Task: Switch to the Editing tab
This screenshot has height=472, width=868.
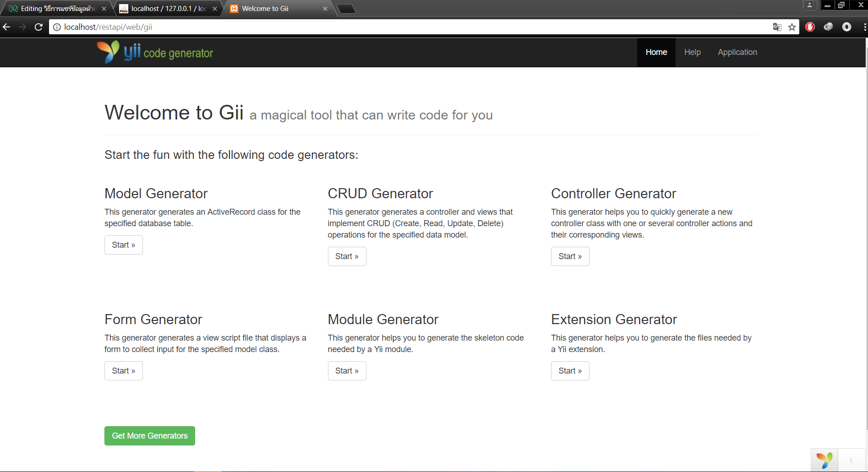Action: click(x=57, y=9)
